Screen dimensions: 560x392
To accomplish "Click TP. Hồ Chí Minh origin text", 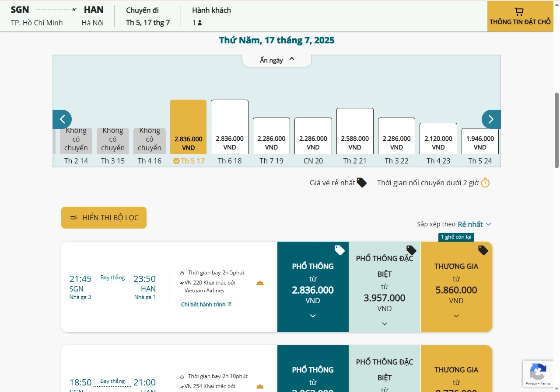I will (37, 23).
